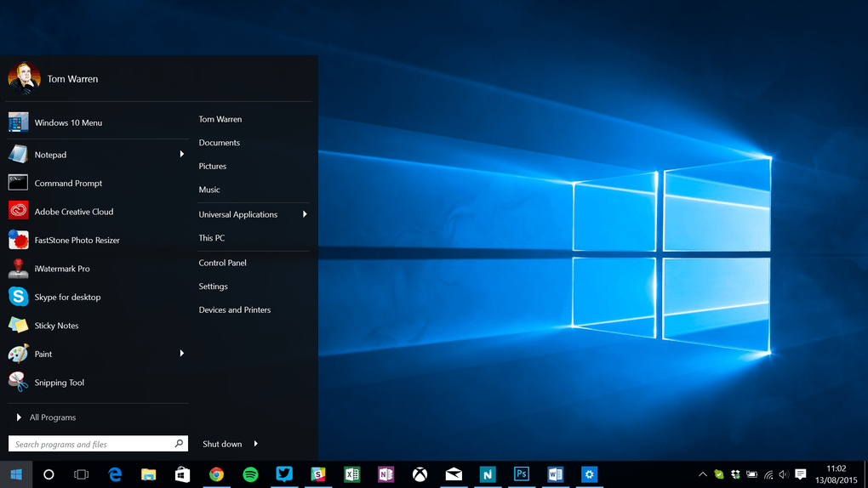Expand the Notepad submenu arrow
This screenshot has height=488, width=868.
(x=181, y=155)
